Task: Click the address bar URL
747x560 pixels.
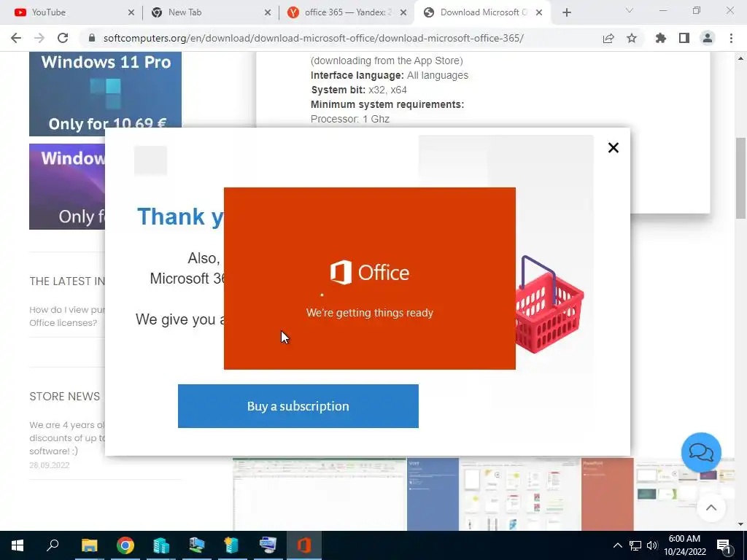Action: click(x=313, y=38)
